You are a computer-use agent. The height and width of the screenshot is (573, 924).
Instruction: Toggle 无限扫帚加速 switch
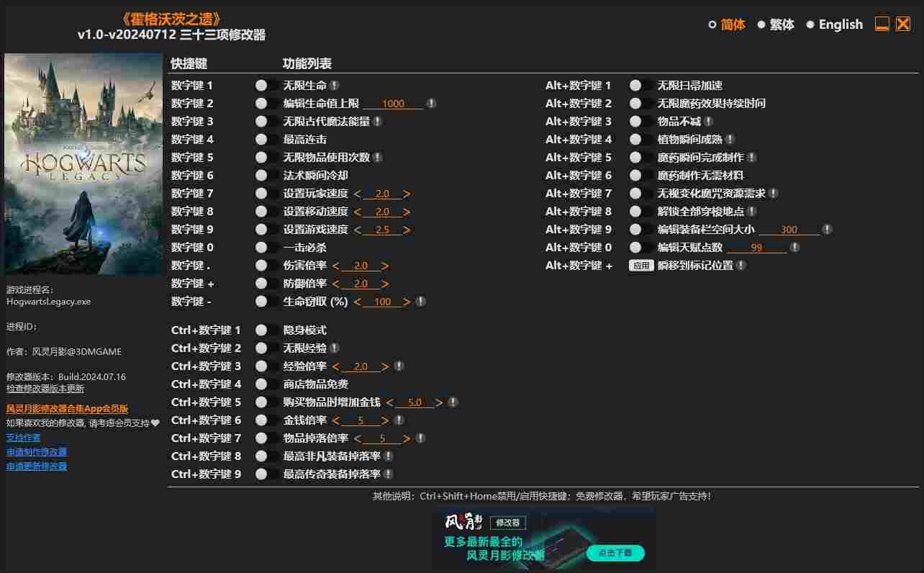[641, 85]
